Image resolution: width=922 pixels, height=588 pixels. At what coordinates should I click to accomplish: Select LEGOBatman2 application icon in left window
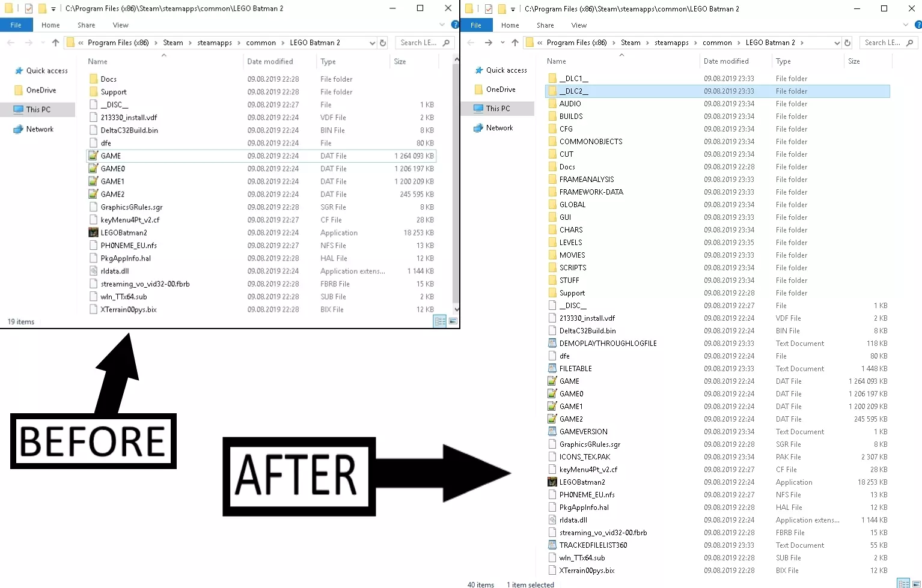(93, 232)
